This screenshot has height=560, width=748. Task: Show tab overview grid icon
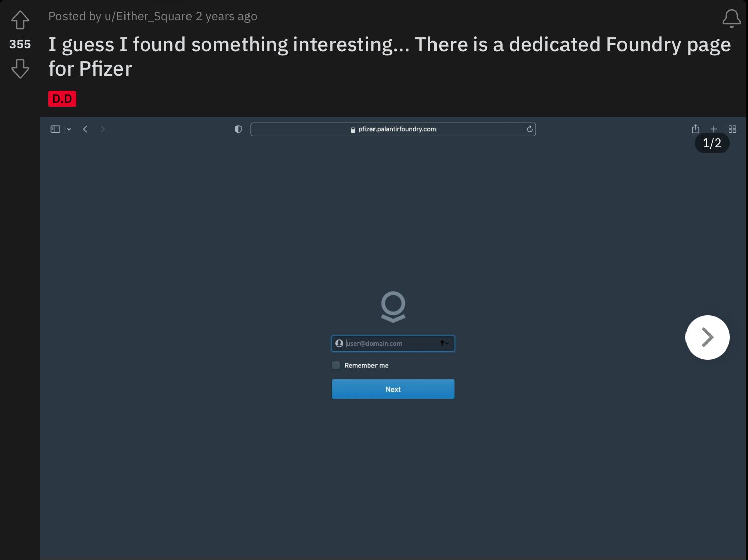733,129
